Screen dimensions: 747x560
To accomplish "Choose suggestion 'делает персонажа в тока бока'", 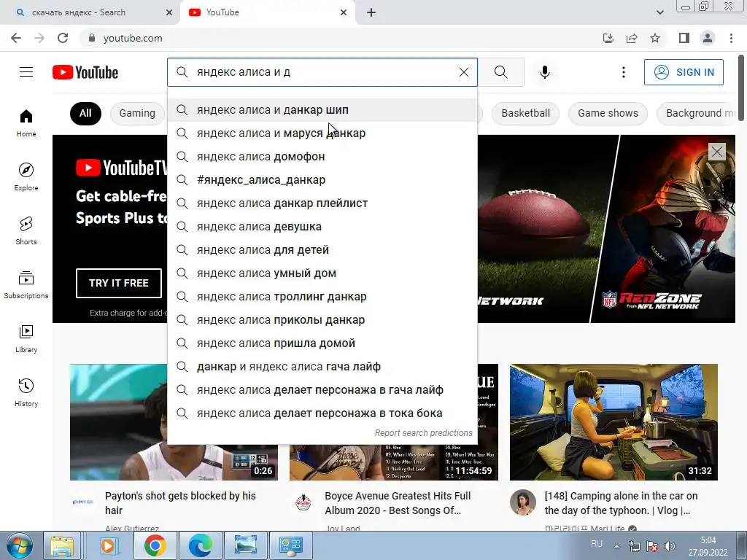I will [322, 413].
